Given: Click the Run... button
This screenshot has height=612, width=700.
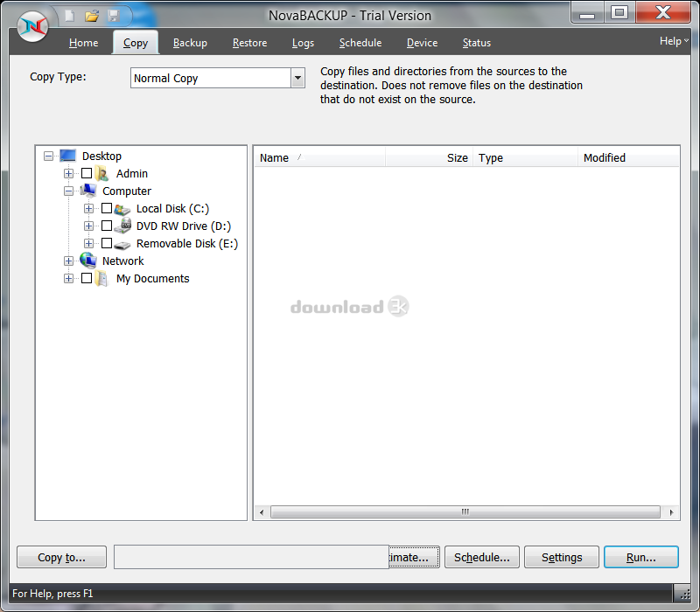Looking at the screenshot, I should coord(641,557).
